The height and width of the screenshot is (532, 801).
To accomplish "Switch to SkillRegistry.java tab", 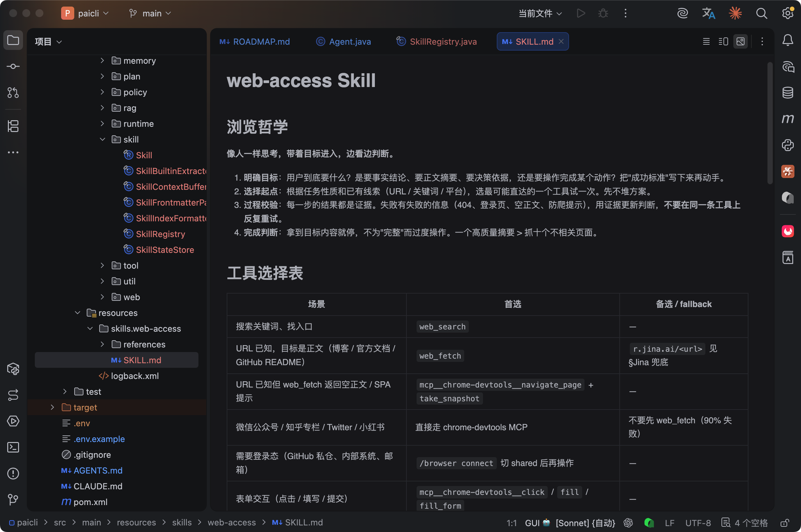I will pyautogui.click(x=437, y=41).
